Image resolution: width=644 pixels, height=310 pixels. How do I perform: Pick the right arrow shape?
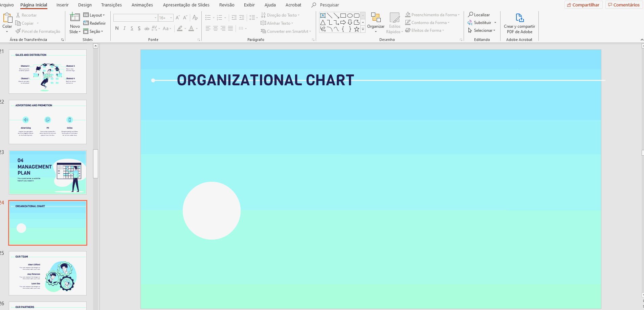(343, 22)
